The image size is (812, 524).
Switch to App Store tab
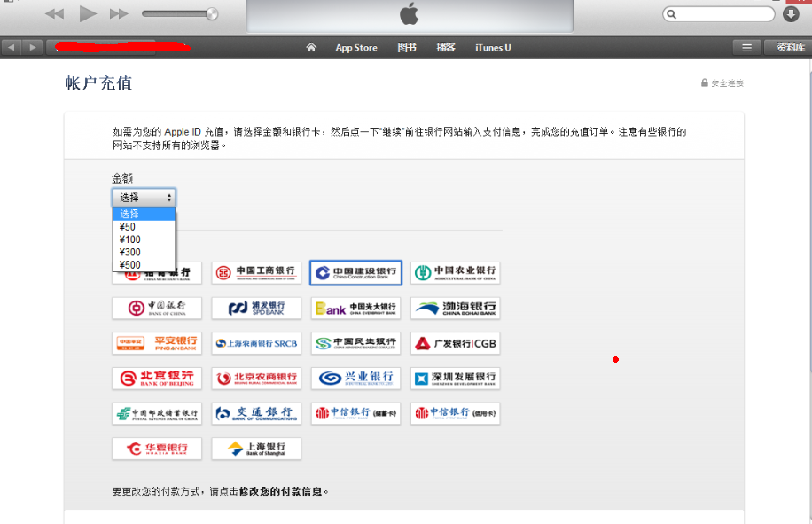click(356, 48)
